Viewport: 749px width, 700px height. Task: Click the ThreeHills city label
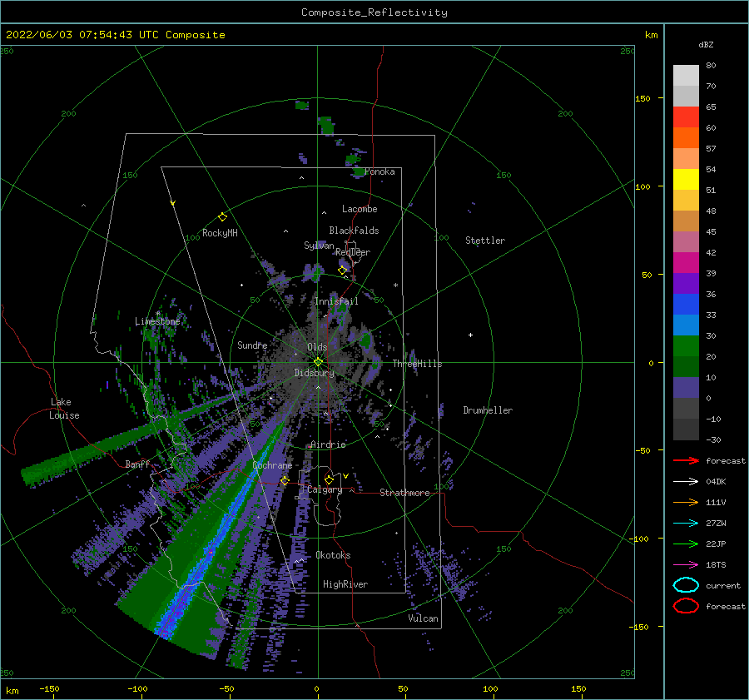(417, 364)
